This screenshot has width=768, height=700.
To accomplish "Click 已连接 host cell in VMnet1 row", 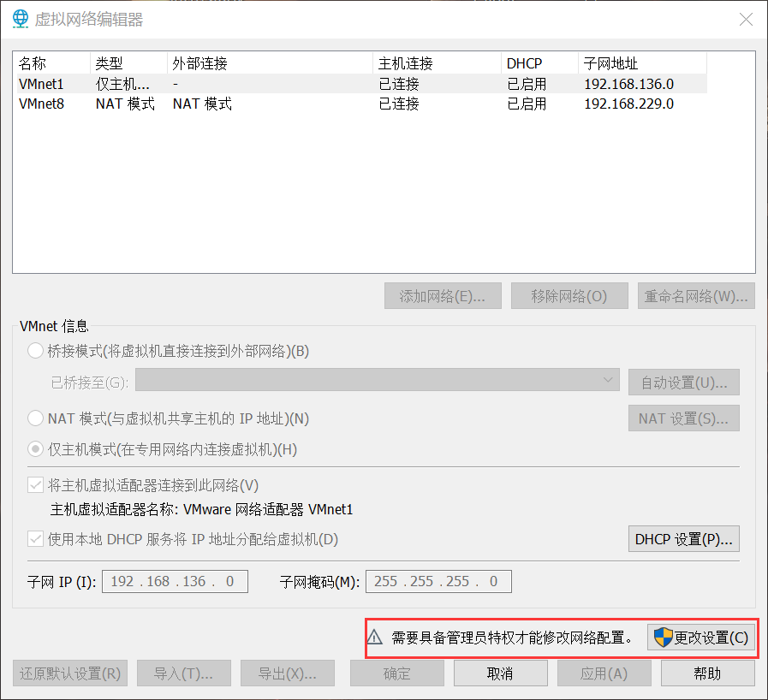I will [399, 84].
